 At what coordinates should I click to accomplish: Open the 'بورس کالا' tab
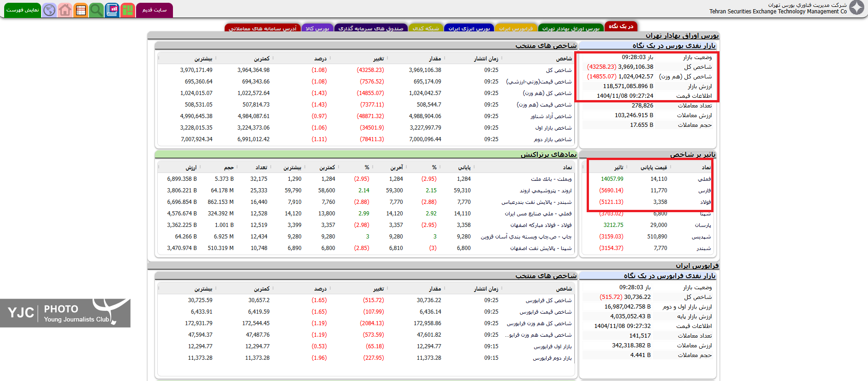[x=317, y=28]
